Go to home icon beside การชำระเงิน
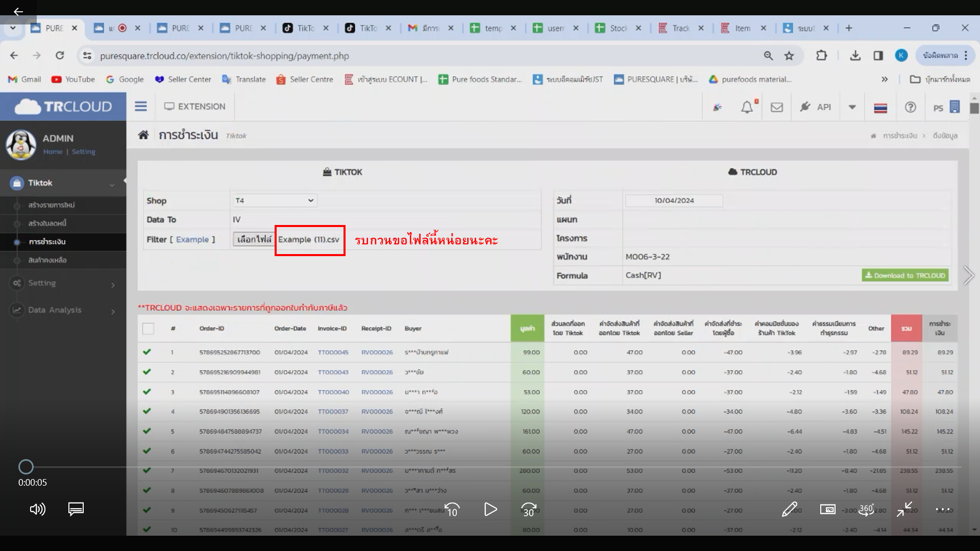The height and width of the screenshot is (551, 980). tap(143, 135)
